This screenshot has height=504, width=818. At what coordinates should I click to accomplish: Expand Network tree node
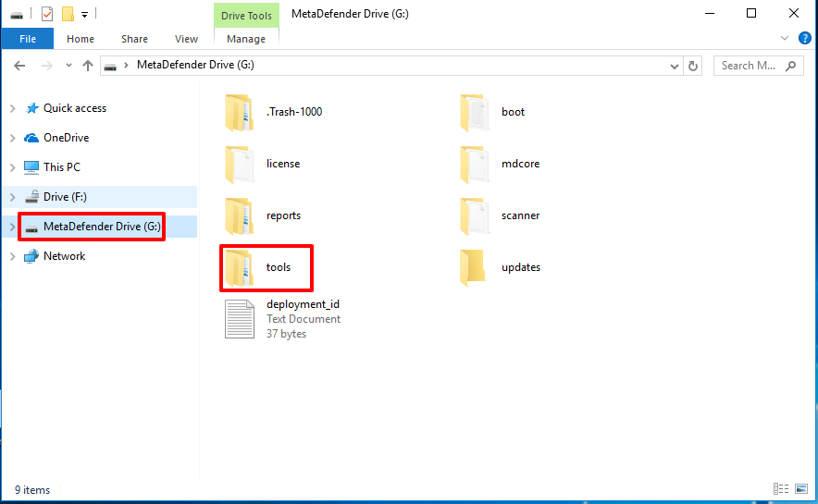coord(13,256)
